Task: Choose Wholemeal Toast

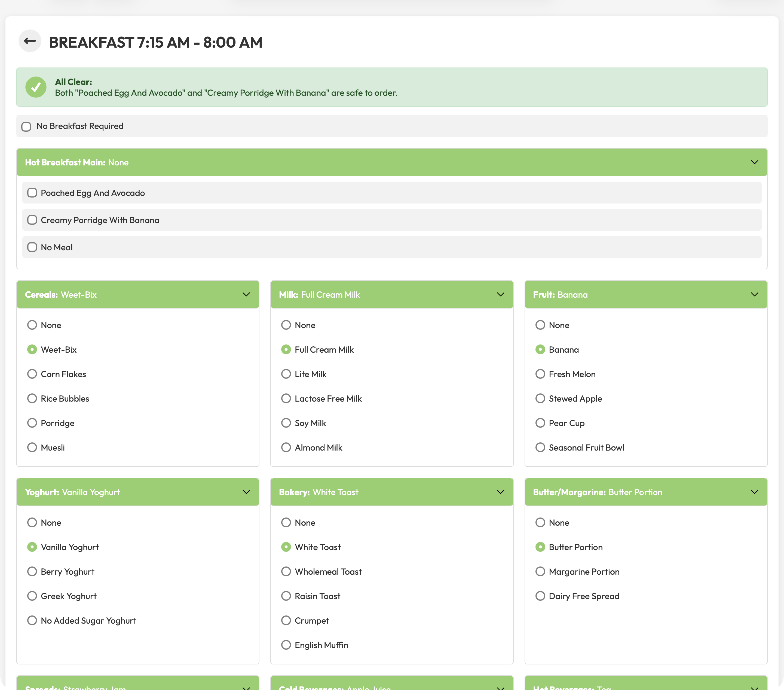Action: [x=286, y=572]
